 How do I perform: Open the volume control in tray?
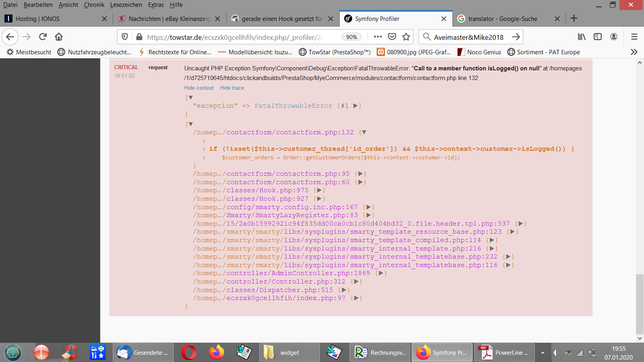click(556, 353)
